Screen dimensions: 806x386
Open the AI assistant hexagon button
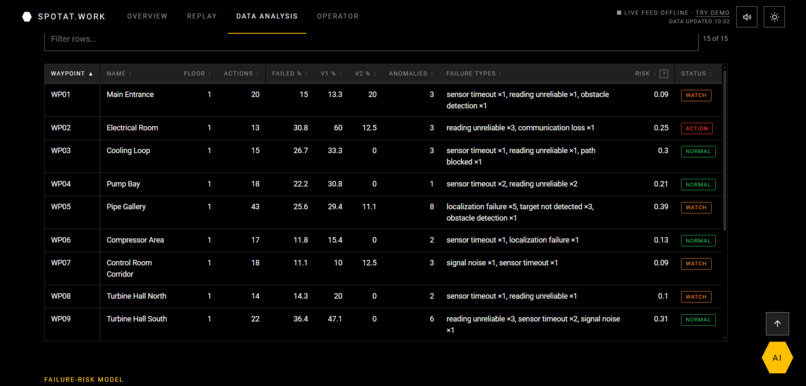pos(777,357)
